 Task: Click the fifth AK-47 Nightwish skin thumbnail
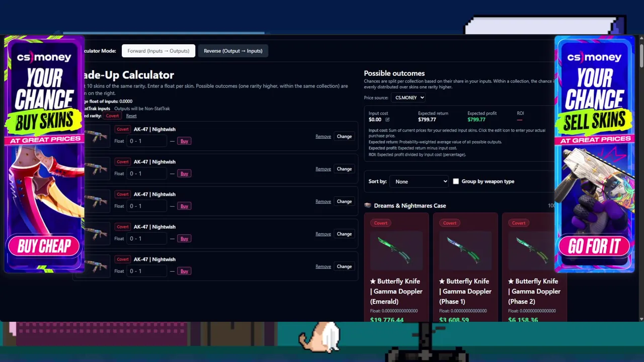(96, 266)
